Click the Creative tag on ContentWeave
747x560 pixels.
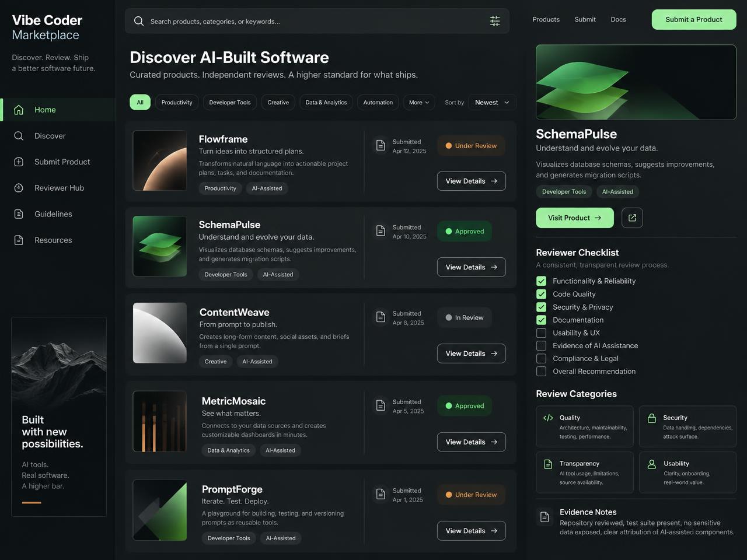(215, 362)
